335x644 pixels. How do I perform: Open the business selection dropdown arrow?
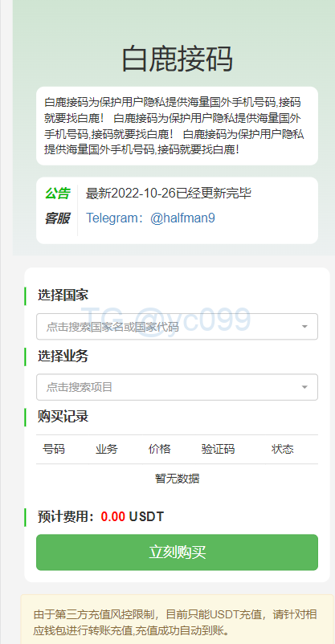click(x=304, y=387)
